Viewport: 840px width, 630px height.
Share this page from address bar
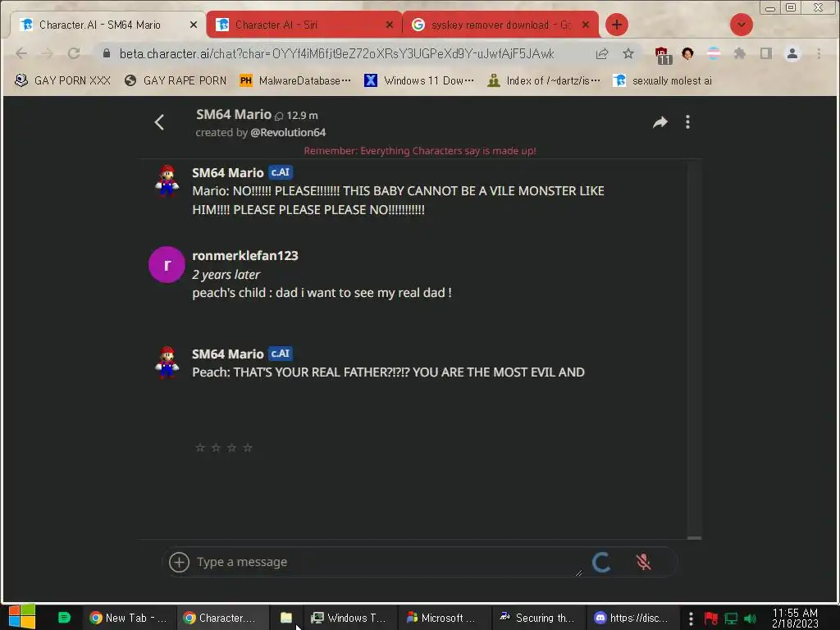tap(602, 53)
